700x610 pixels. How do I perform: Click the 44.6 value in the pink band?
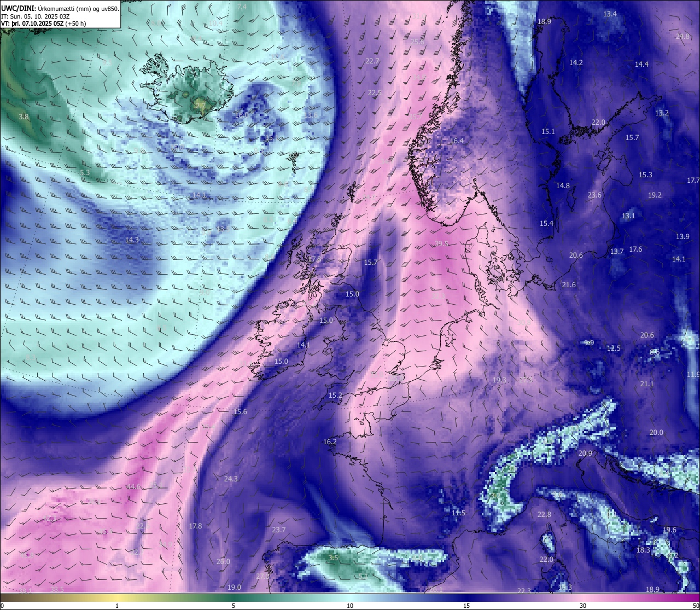point(133,486)
